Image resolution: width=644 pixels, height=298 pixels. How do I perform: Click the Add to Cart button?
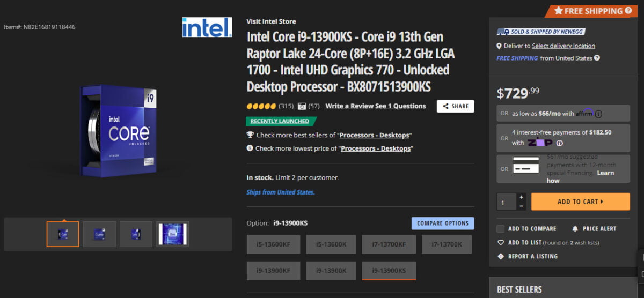580,202
